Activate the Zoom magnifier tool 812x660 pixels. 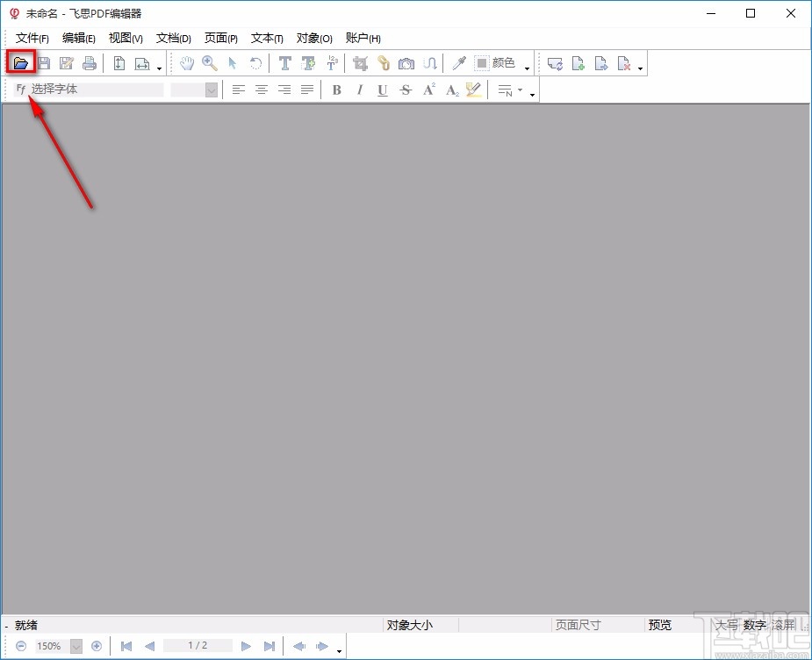click(210, 62)
